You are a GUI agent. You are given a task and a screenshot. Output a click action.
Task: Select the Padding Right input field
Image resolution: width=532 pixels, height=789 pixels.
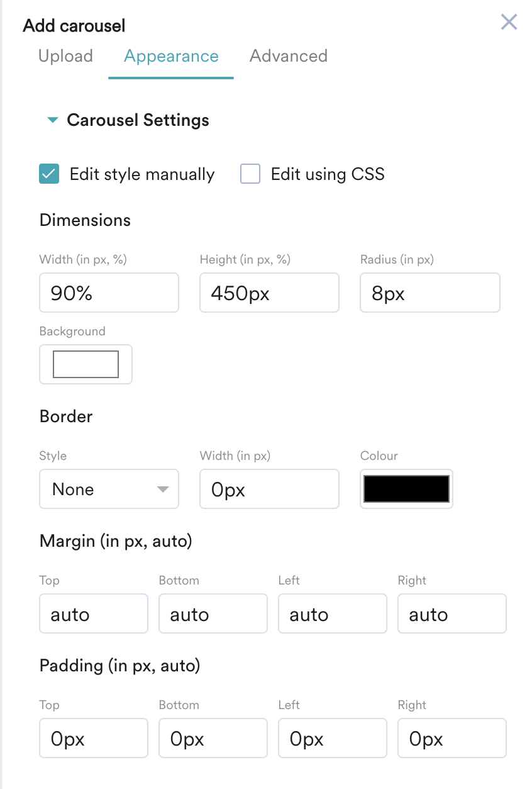(x=452, y=738)
